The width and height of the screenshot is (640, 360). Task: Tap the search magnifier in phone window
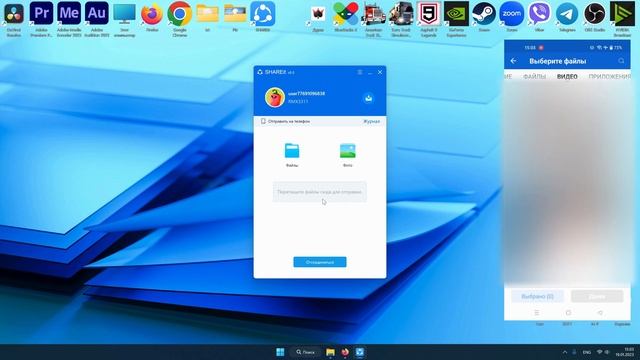click(x=621, y=61)
